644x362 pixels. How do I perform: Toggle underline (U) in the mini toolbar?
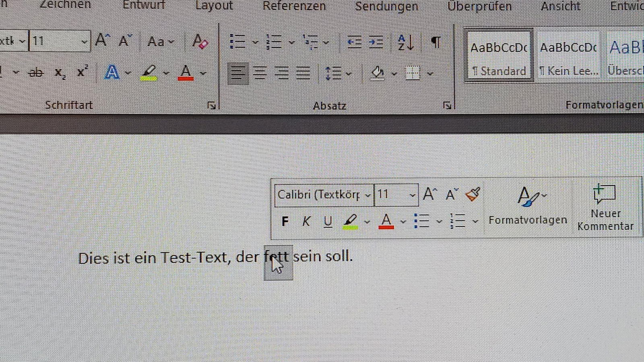[x=328, y=221]
